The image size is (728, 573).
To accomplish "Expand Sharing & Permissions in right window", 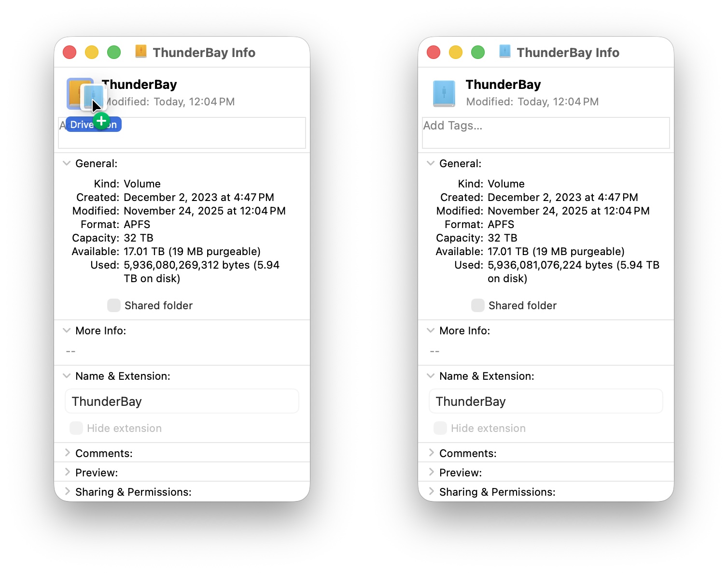I will point(431,491).
